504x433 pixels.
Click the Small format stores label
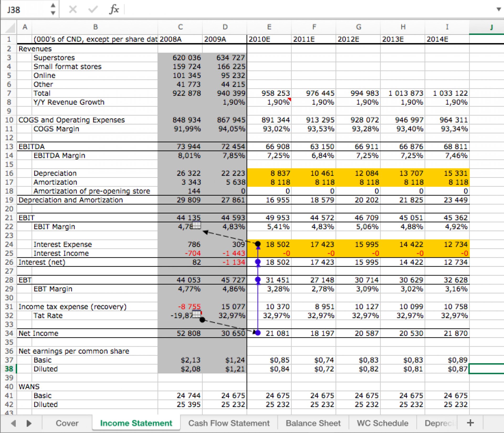click(x=67, y=67)
